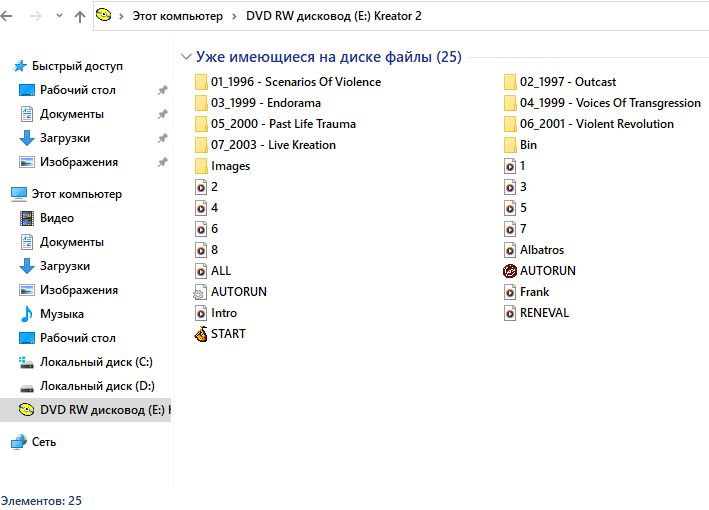Viewport: 709px width, 510px height.
Task: Select the START application icon
Action: point(220,334)
